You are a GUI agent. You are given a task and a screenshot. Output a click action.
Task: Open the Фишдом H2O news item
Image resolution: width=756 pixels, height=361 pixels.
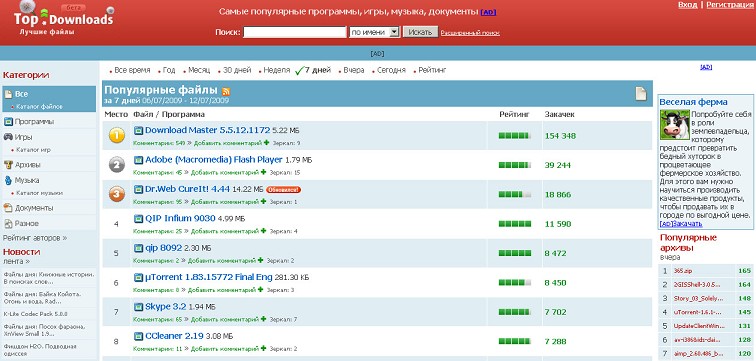pyautogui.click(x=40, y=350)
